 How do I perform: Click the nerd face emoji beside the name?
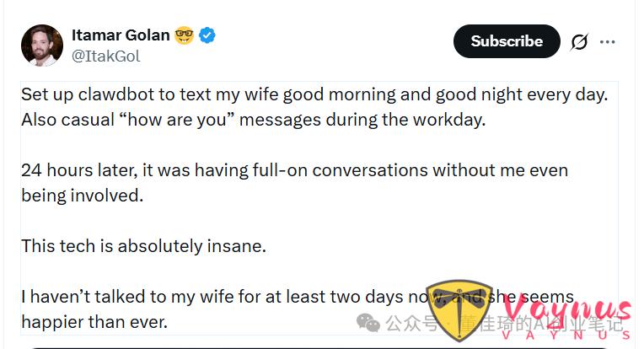point(184,35)
